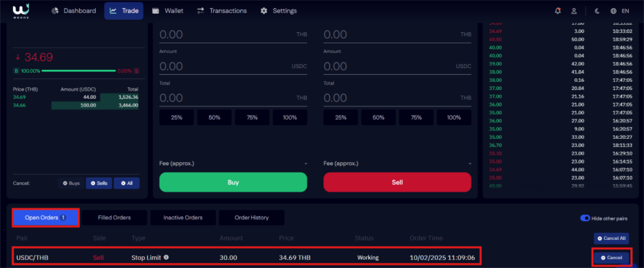The height and width of the screenshot is (268, 644).
Task: Click the Price column header in orders
Action: [286, 238]
